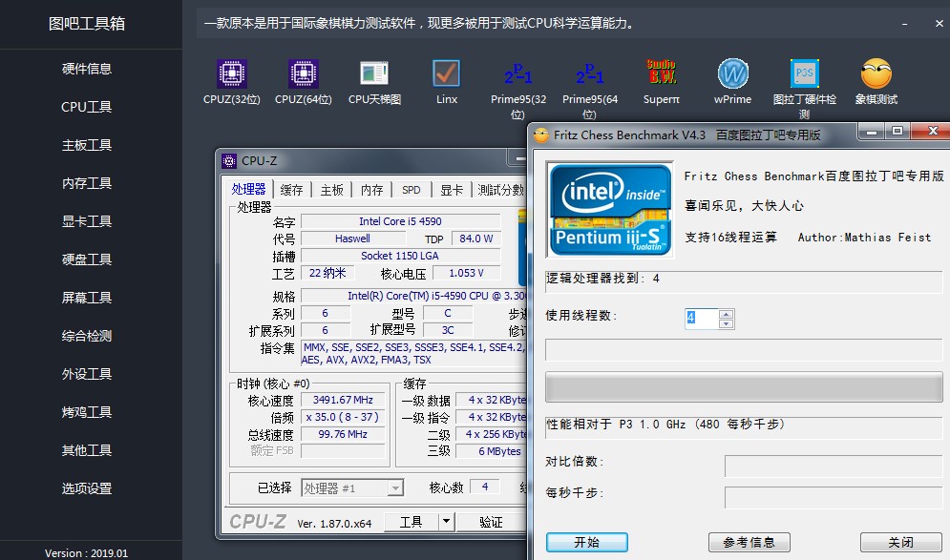Viewport: 950px width, 560px height.
Task: Maximize the Fritz Chess Benchmark window
Action: [897, 132]
